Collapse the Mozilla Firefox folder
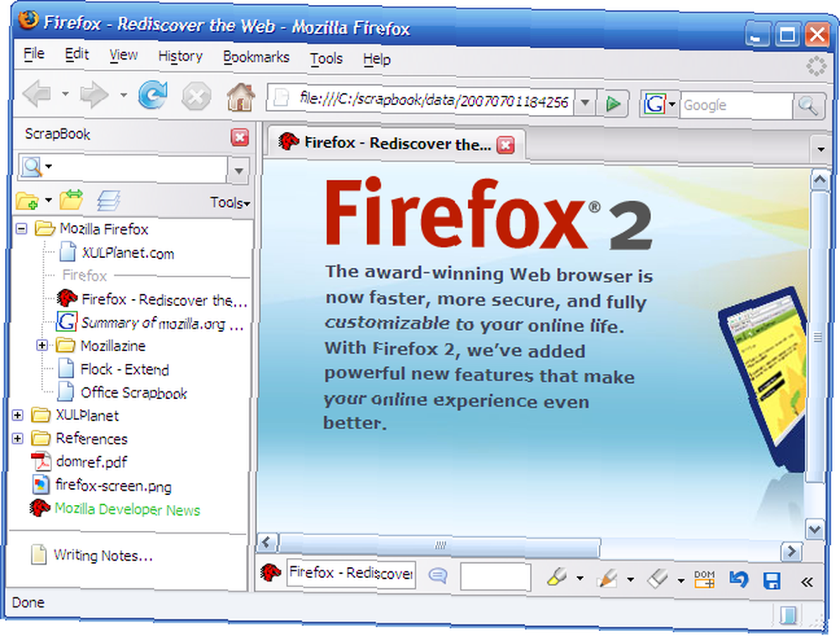This screenshot has width=840, height=636. pos(22,229)
